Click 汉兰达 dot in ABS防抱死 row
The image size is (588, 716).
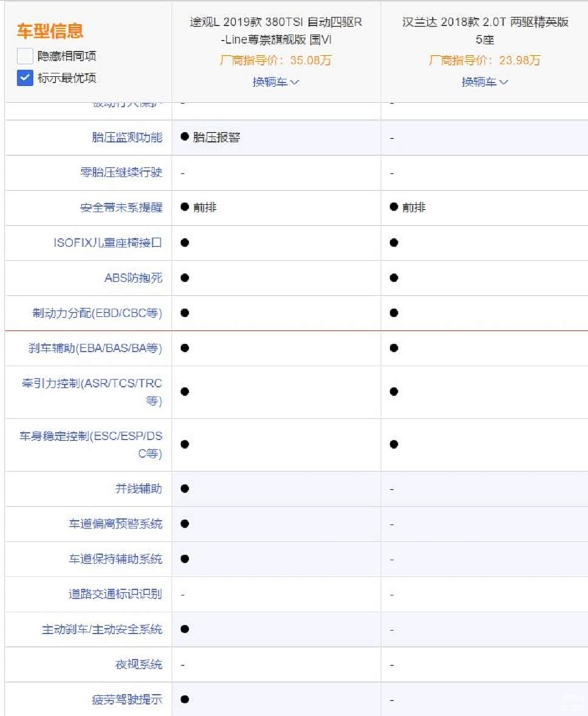tap(394, 278)
